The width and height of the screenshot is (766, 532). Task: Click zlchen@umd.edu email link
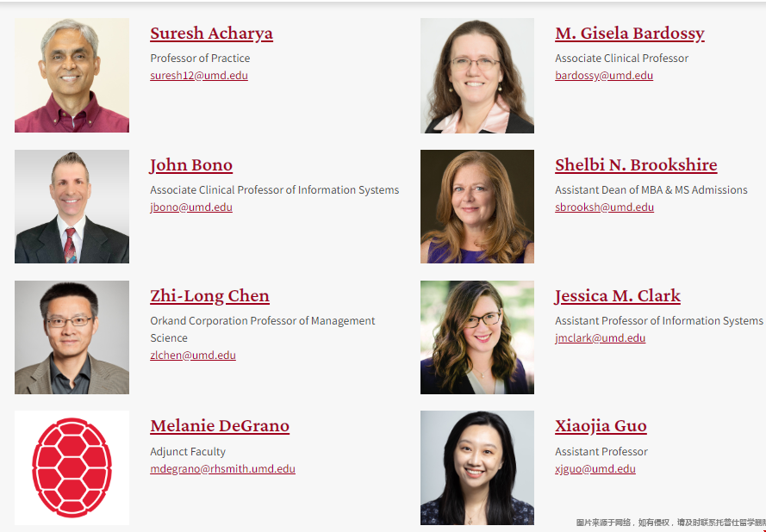[193, 356]
